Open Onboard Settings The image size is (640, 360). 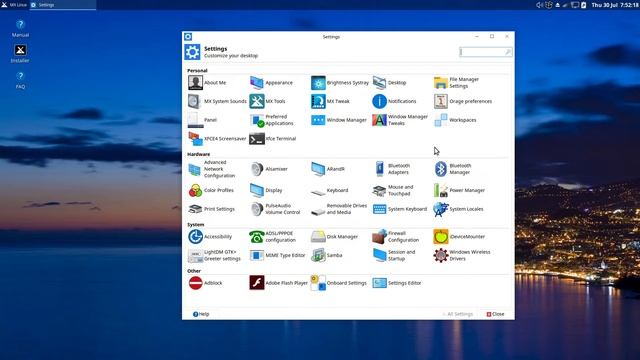(339, 283)
